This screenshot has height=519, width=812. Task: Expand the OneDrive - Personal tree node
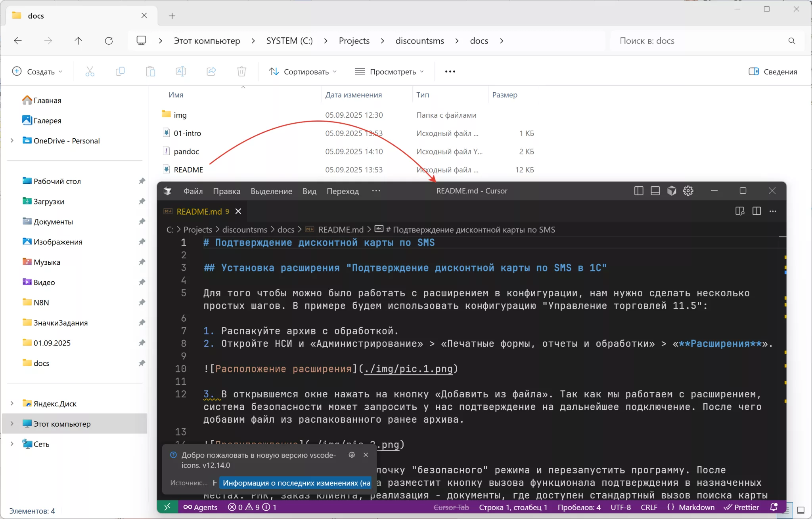point(12,141)
